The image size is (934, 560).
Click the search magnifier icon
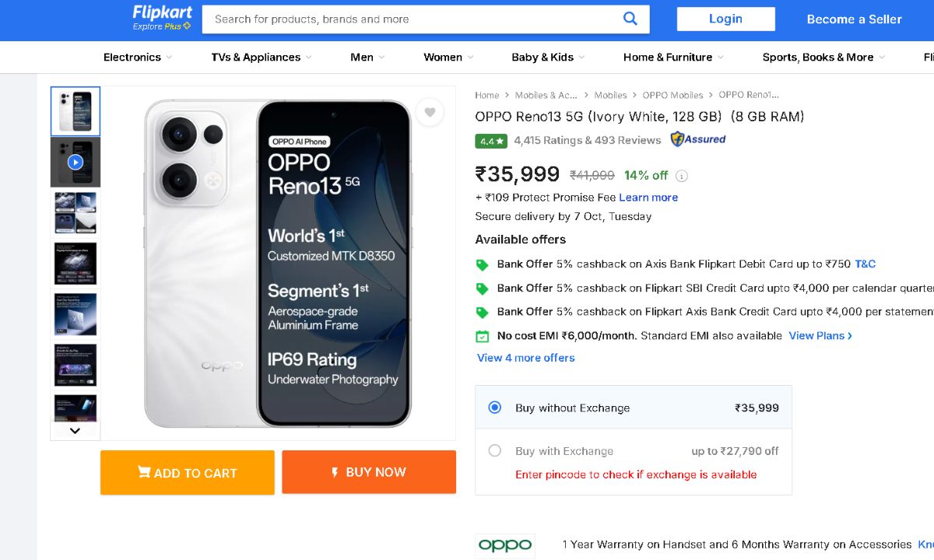pos(630,19)
